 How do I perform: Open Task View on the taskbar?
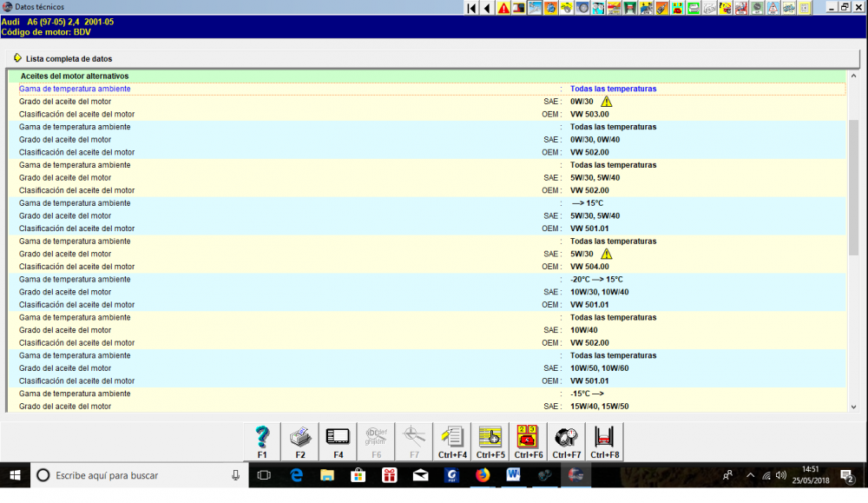264,475
